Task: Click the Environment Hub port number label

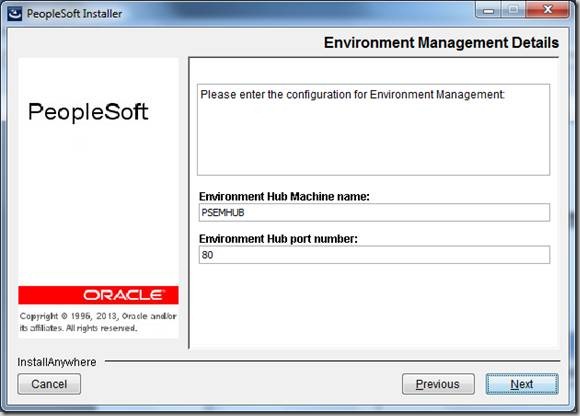Action: (278, 239)
